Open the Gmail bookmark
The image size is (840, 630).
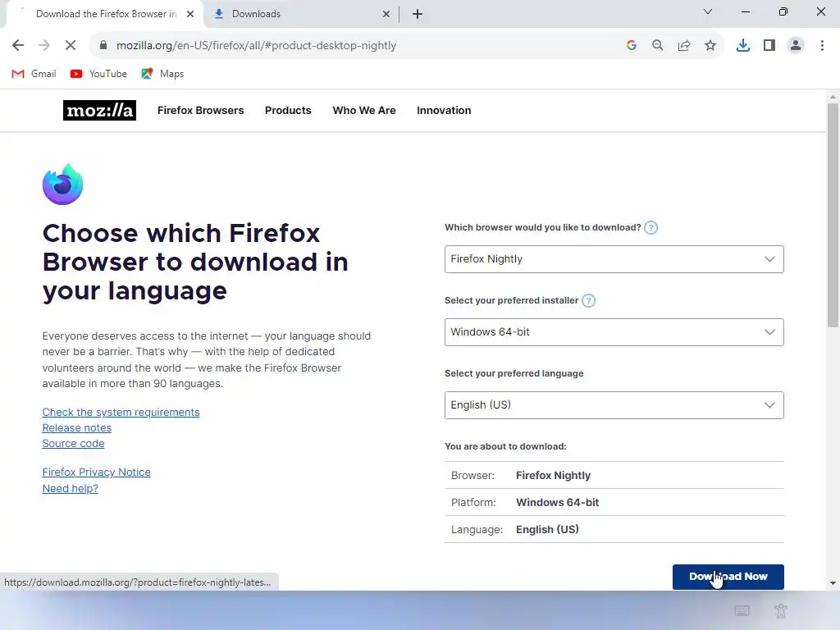pos(34,74)
